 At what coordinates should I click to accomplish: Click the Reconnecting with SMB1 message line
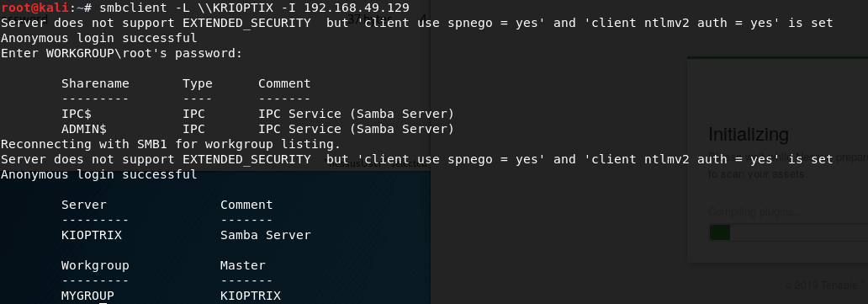tap(171, 144)
